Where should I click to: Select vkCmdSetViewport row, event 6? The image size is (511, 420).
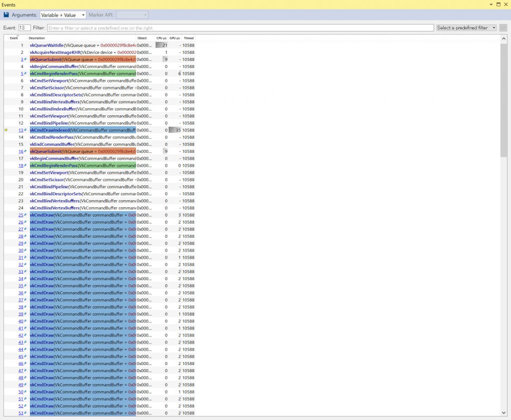99,80
